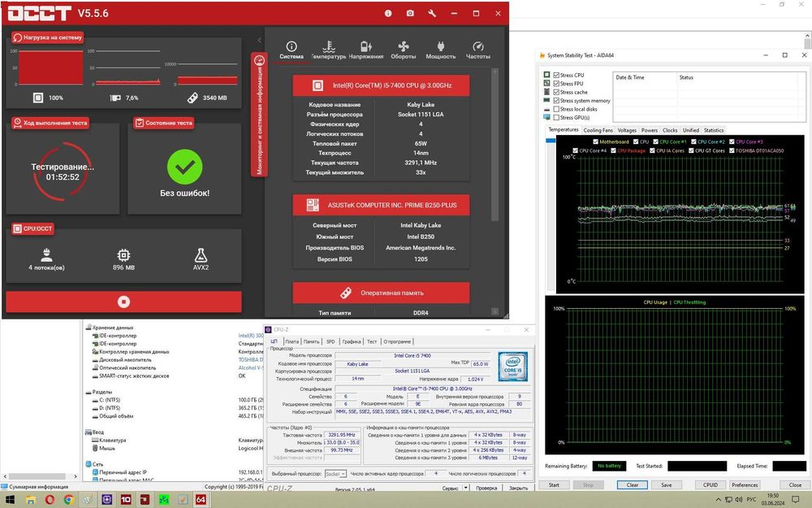The width and height of the screenshot is (812, 508).
Task: Open OCCT Частоты gauge tab
Action: (x=478, y=50)
